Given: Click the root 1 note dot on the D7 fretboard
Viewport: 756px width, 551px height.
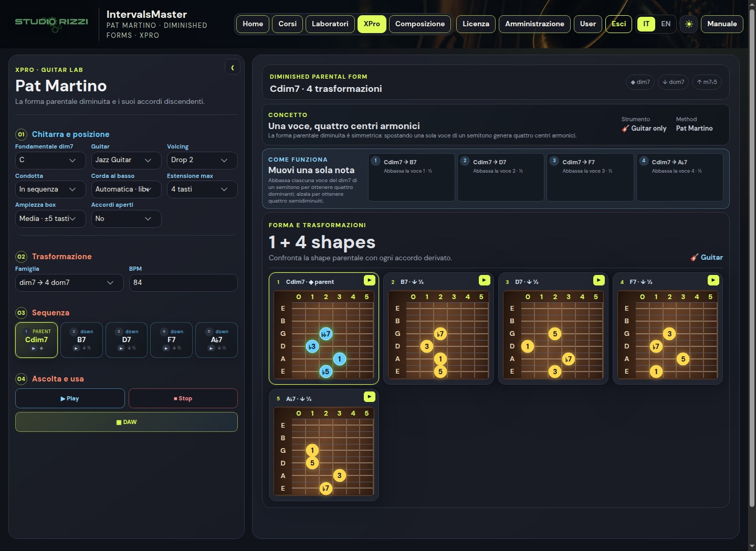Looking at the screenshot, I should 528,346.
